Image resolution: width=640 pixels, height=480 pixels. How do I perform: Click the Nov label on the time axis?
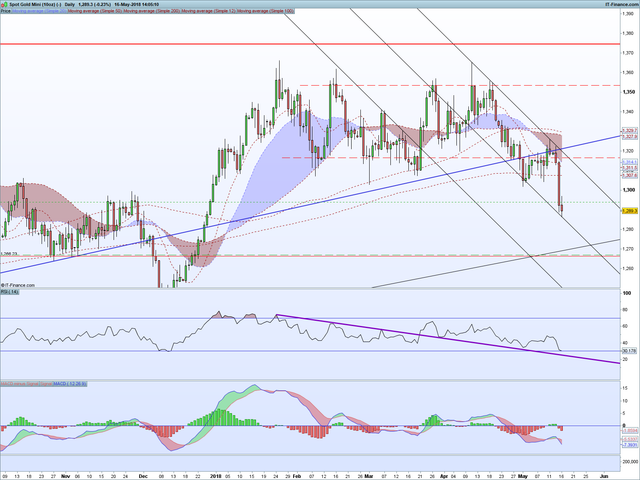65,476
